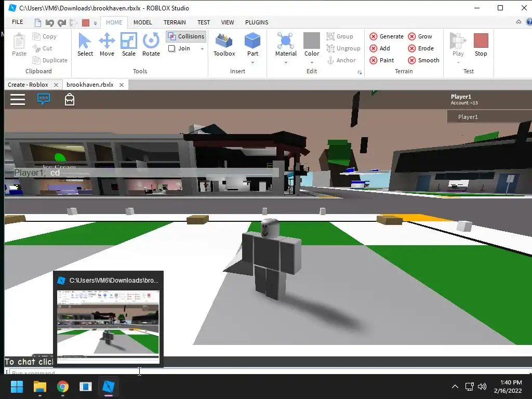Expand the Play dropdown arrow
Image resolution: width=532 pixels, height=399 pixels.
458,63
